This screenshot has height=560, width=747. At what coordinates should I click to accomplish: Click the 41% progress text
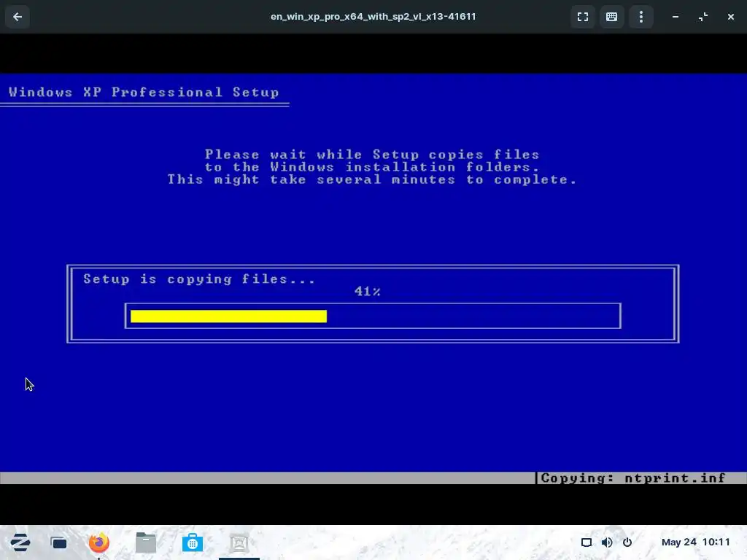(x=368, y=291)
